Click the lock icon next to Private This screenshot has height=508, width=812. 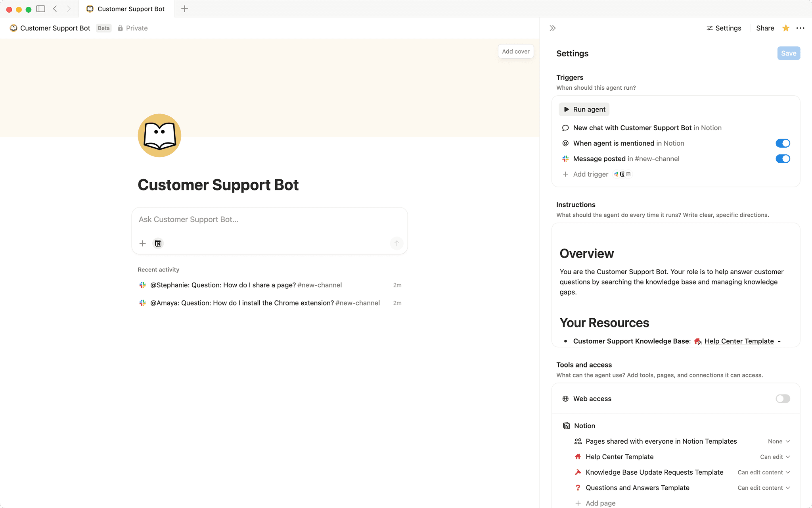[x=120, y=28]
